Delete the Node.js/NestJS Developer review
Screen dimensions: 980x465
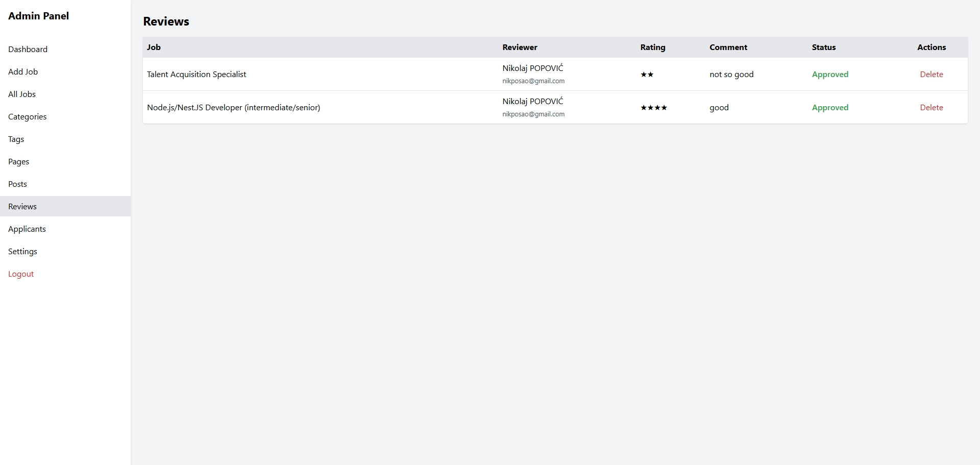click(931, 108)
